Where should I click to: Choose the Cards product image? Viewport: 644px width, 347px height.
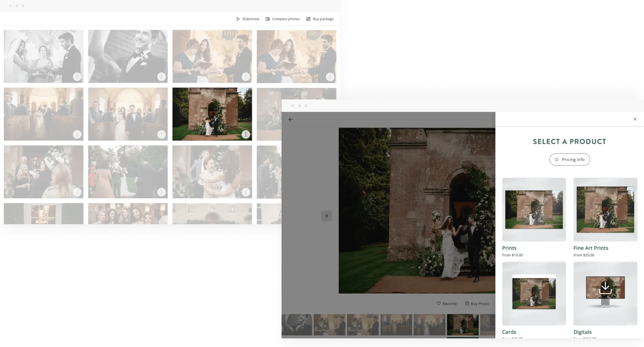tap(534, 293)
